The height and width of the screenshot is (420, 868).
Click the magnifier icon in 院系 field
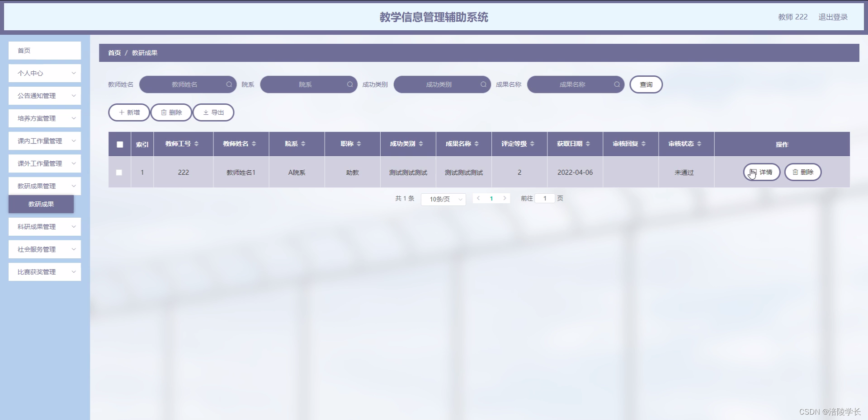coord(350,84)
